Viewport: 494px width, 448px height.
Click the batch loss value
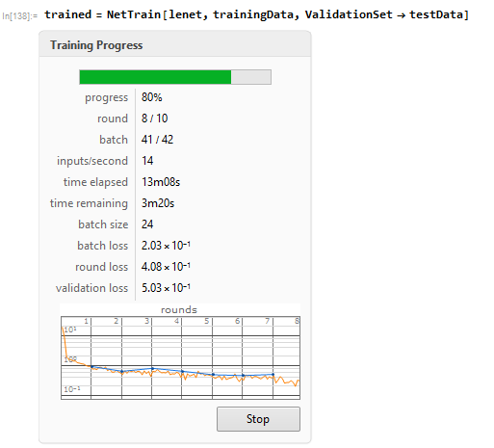(166, 246)
